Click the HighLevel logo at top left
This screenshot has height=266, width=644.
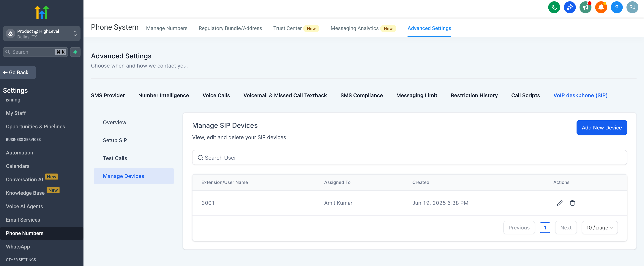coord(42,12)
